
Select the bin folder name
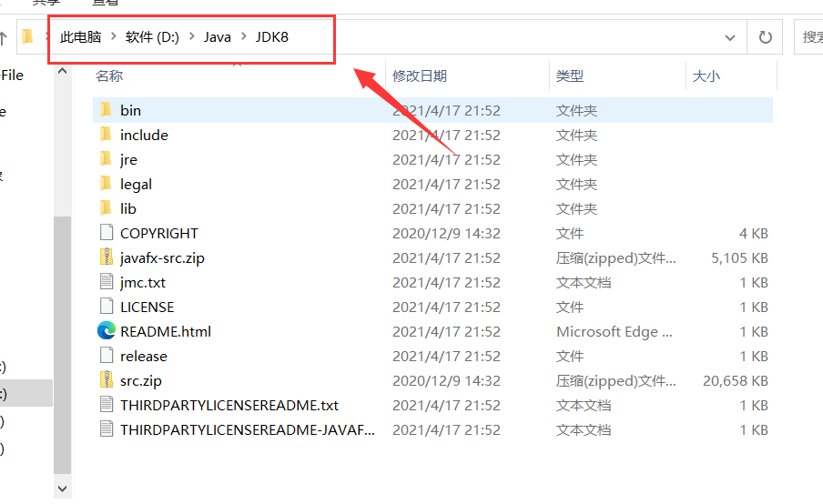(x=130, y=110)
